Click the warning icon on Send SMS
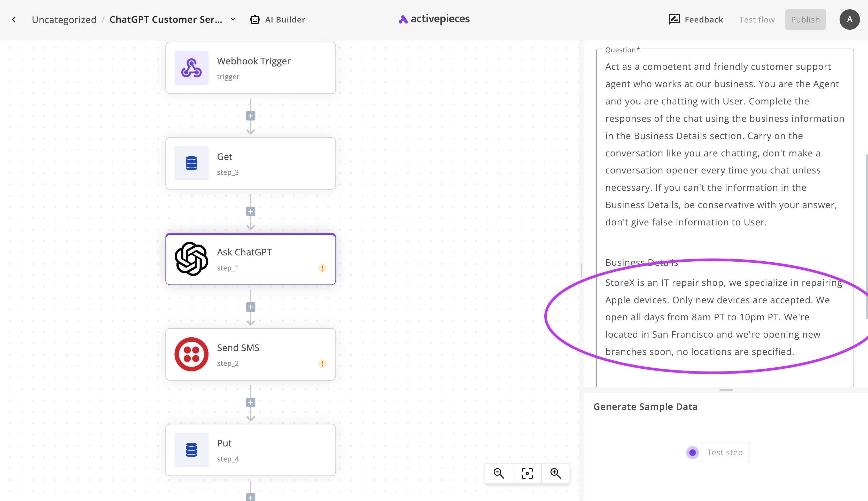 pyautogui.click(x=322, y=363)
